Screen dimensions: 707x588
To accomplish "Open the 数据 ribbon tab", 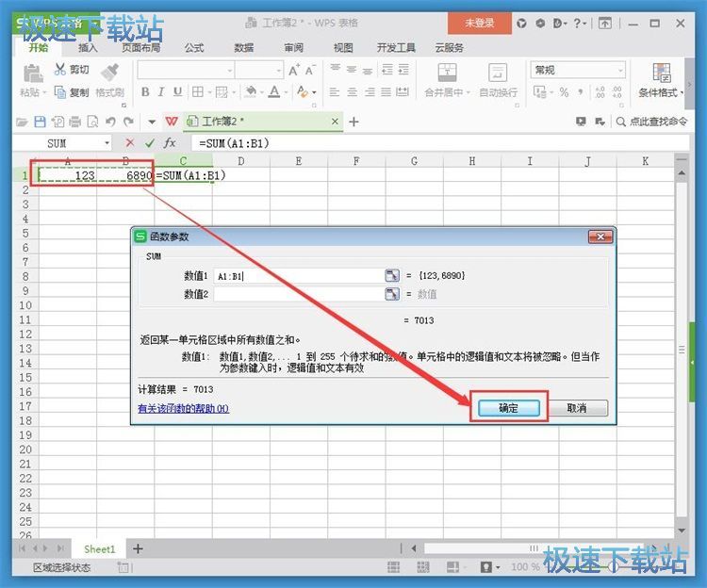I will [x=244, y=48].
